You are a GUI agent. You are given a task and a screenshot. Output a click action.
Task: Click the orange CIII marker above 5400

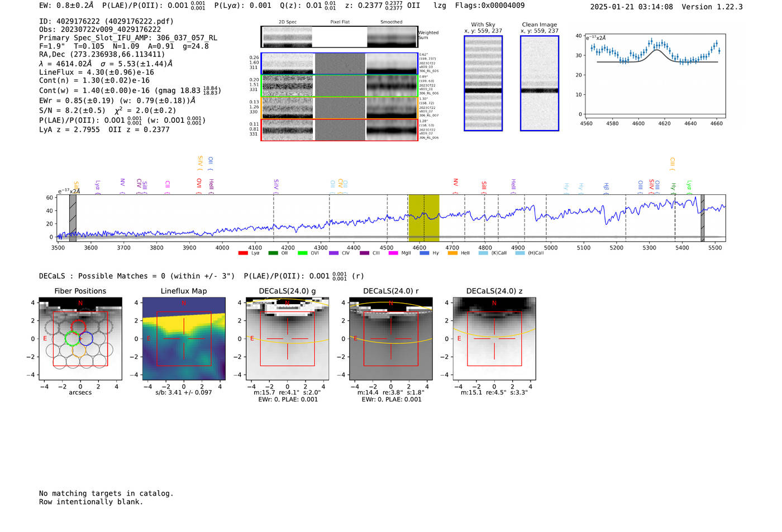point(673,165)
